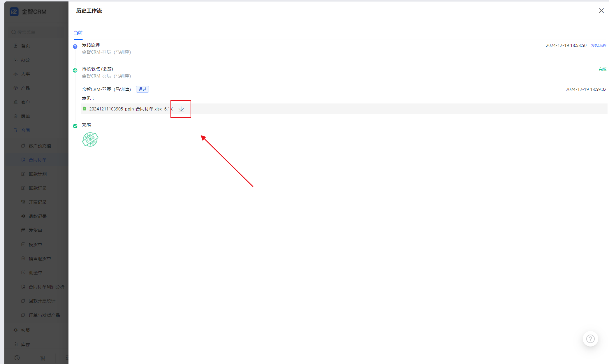Expand the 办公 sidebar menu
609x364 pixels.
[25, 60]
